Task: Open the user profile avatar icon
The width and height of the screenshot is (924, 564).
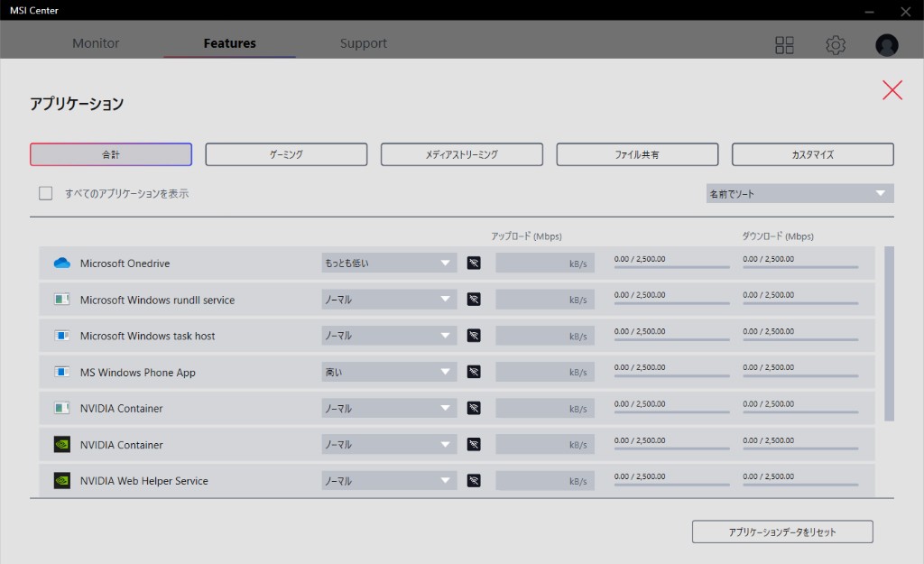Action: [886, 45]
